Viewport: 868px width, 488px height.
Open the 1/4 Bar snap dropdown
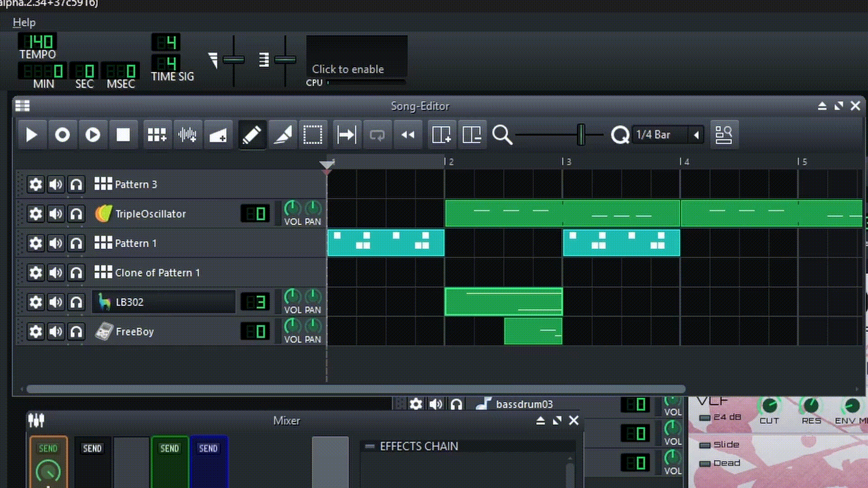click(x=668, y=135)
